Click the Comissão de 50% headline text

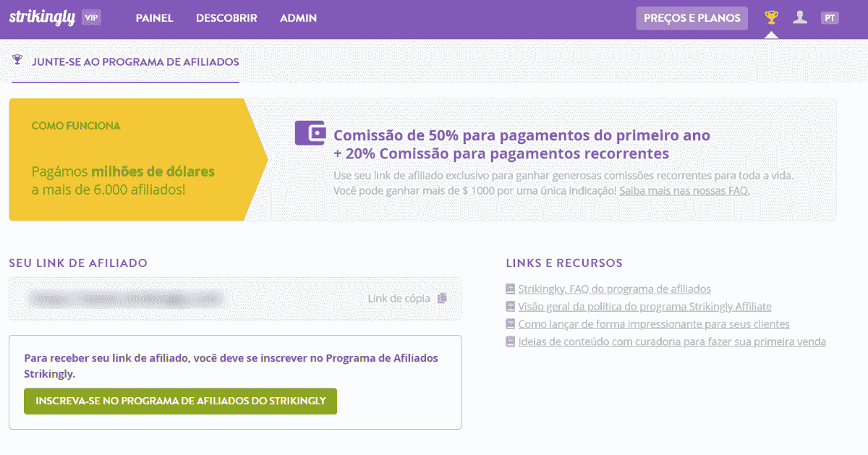click(x=522, y=135)
